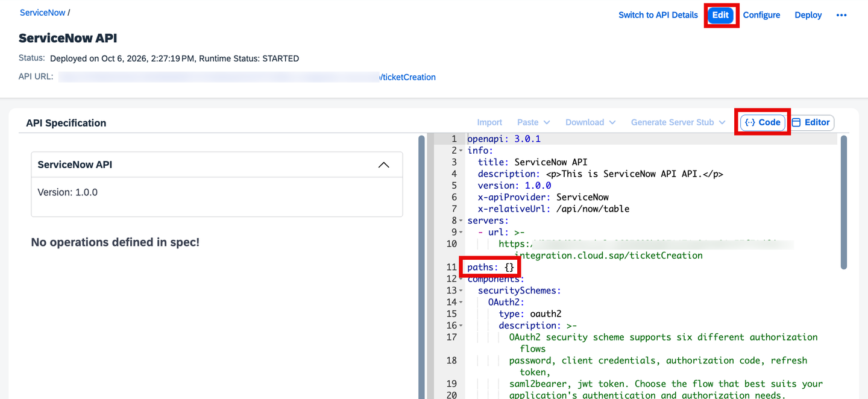
Task: Open the Paste dropdown
Action: (533, 122)
